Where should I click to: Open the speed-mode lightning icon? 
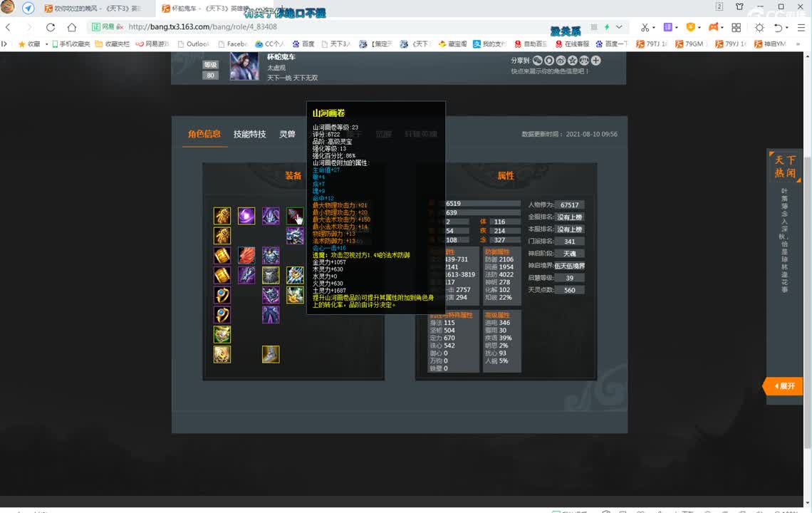tap(606, 27)
